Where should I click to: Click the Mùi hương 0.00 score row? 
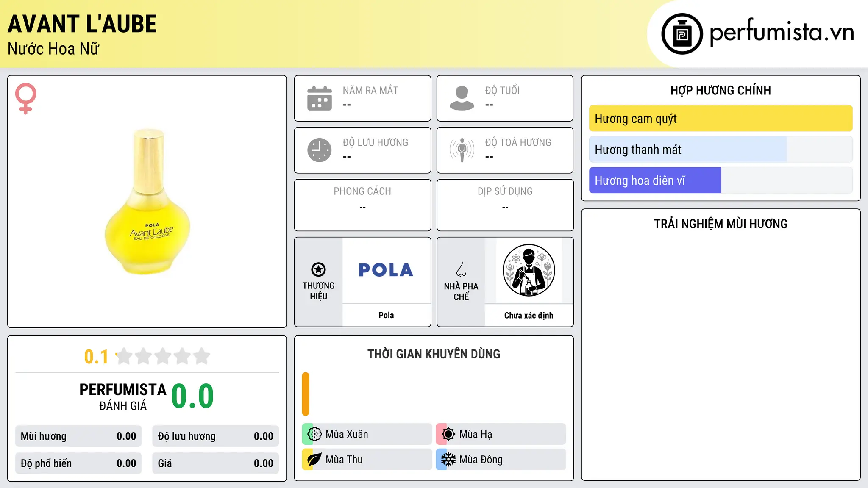click(x=78, y=436)
